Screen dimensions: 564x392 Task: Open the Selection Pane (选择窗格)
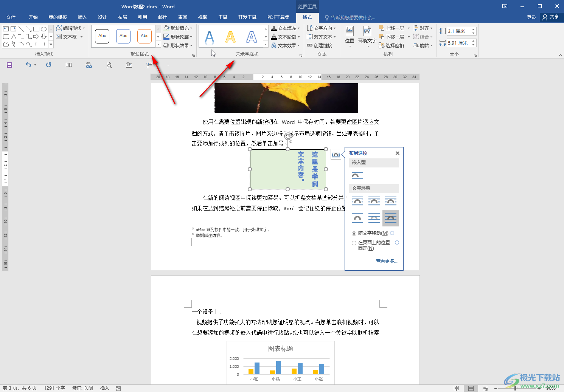pos(392,45)
